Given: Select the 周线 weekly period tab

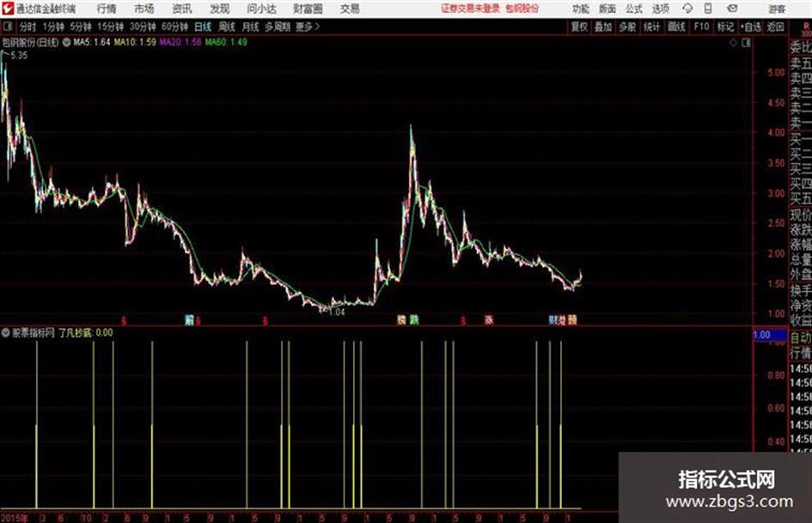Looking at the screenshot, I should coord(227,27).
